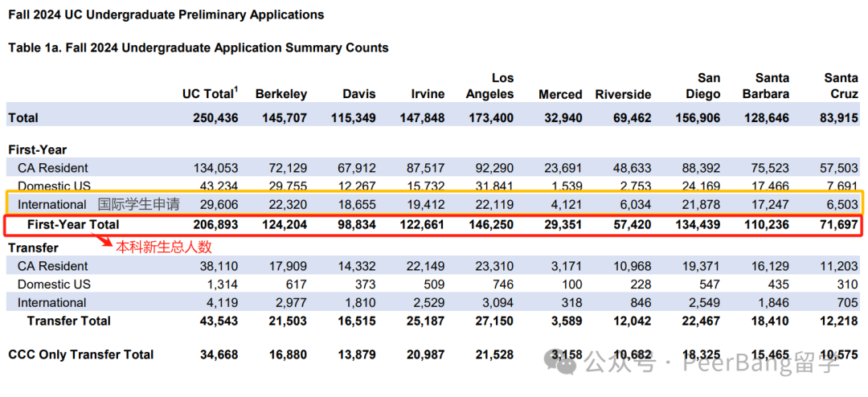Click the red arrow annotation

[100, 241]
